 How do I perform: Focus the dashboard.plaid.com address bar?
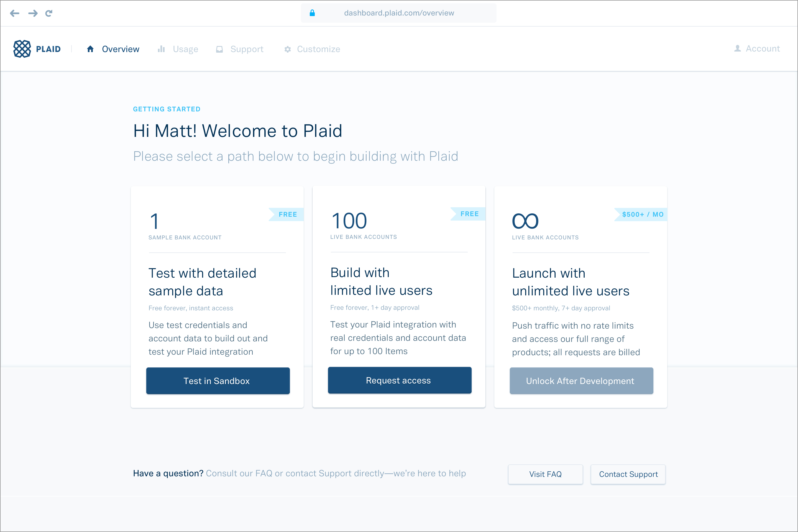[399, 13]
